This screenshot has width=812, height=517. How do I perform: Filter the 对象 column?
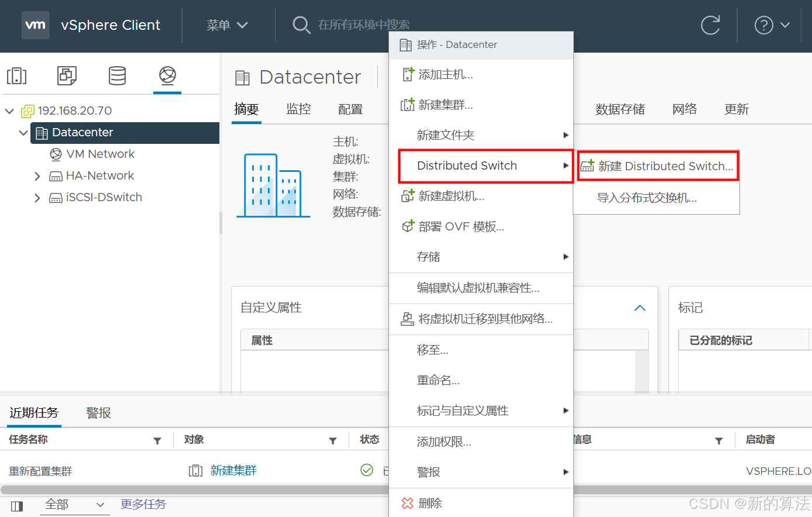332,441
